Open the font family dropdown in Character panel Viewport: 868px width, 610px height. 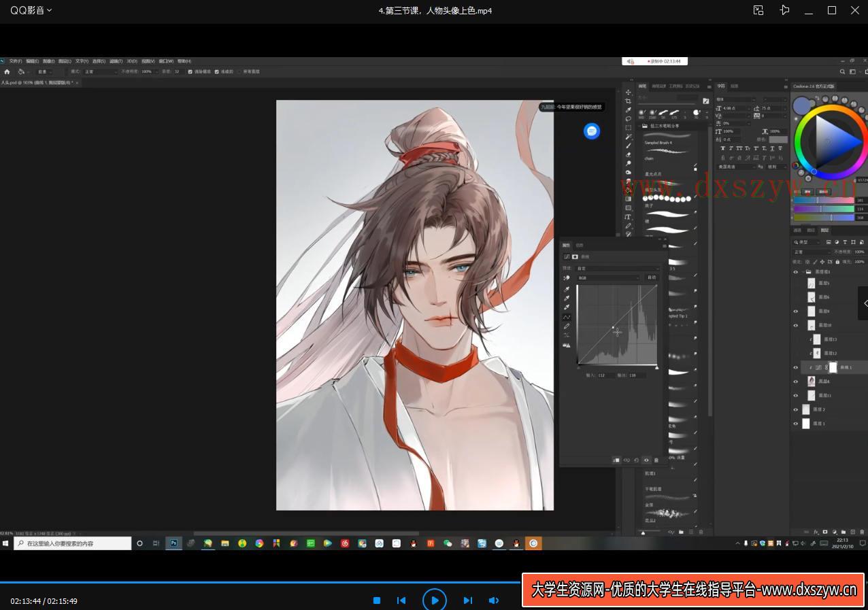735,99
